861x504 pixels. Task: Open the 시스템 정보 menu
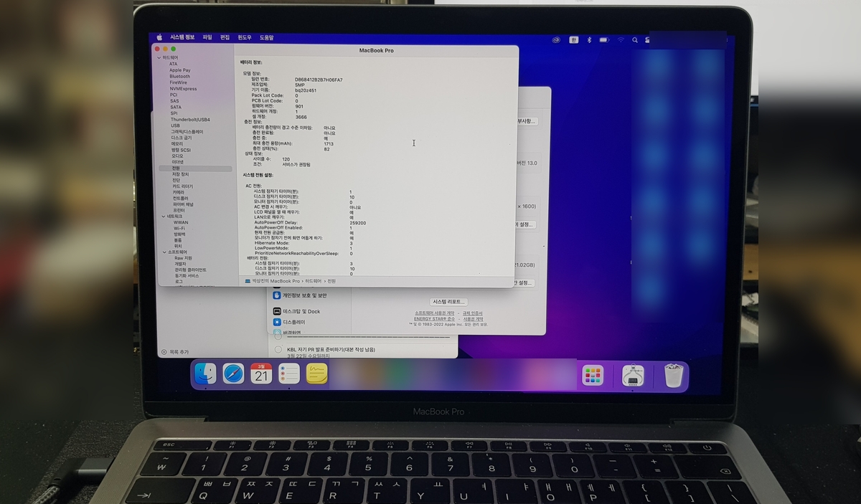click(x=182, y=37)
